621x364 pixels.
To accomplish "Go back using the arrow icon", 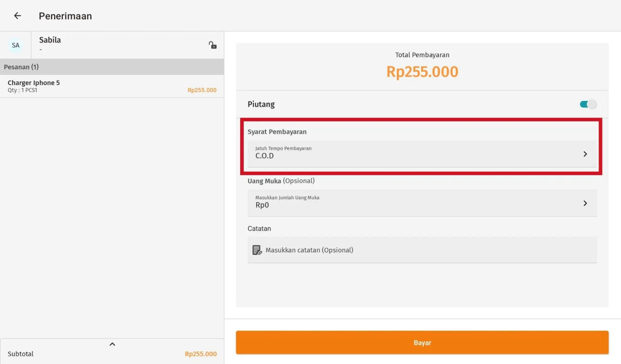I will point(17,16).
